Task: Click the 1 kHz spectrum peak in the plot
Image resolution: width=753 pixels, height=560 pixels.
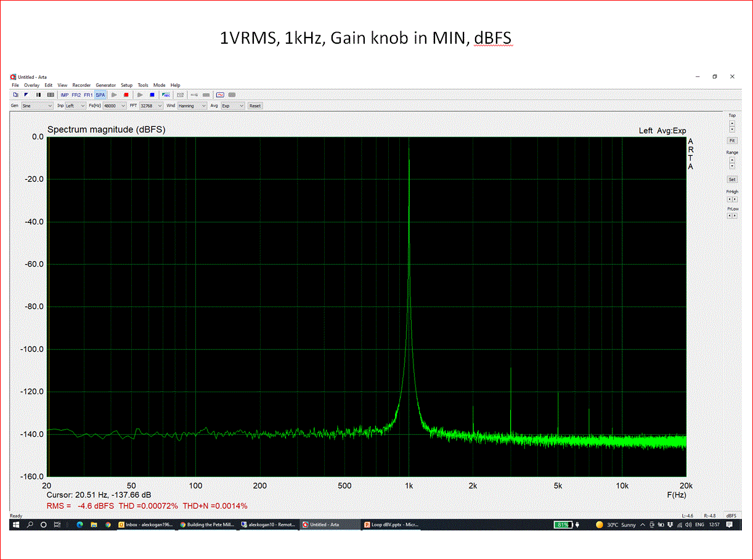Action: point(409,148)
